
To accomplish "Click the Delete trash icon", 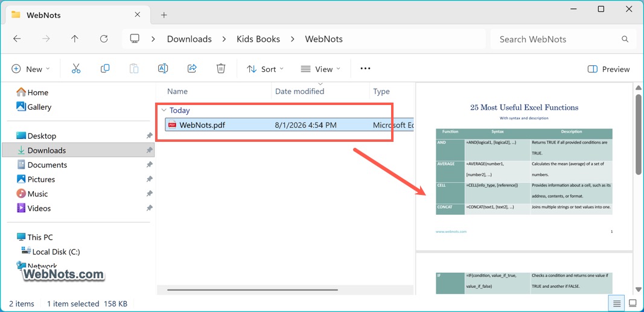I will click(221, 69).
